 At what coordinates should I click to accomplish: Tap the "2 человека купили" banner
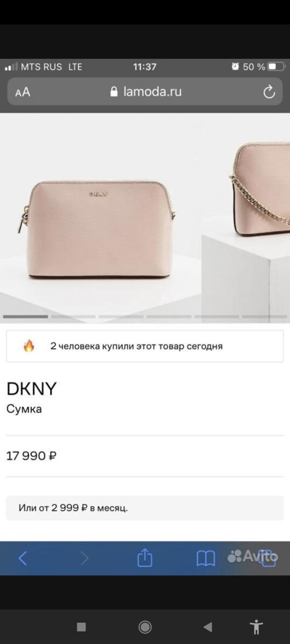(145, 346)
